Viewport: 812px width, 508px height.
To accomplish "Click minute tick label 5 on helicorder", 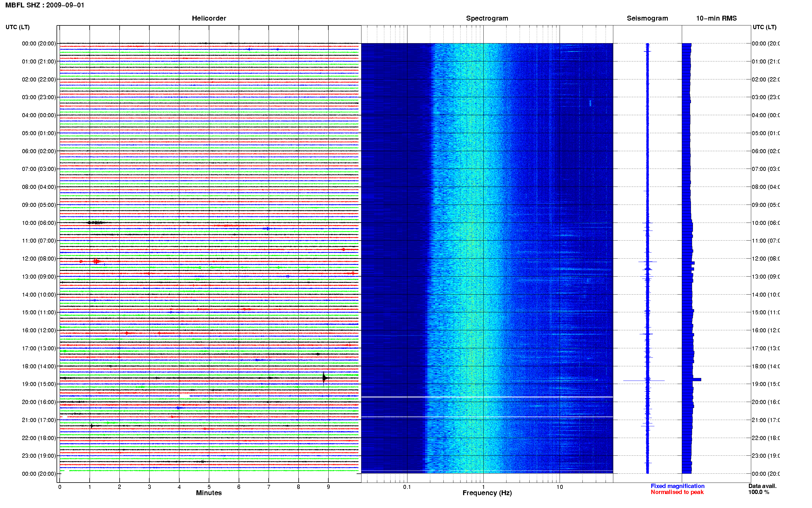I will point(209,487).
